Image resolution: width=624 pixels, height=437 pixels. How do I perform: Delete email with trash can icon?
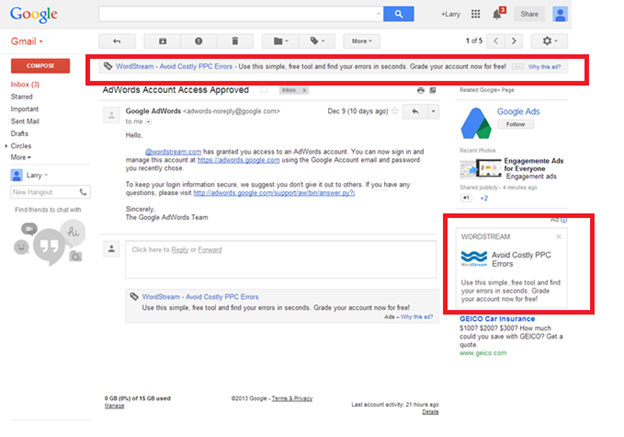(235, 41)
